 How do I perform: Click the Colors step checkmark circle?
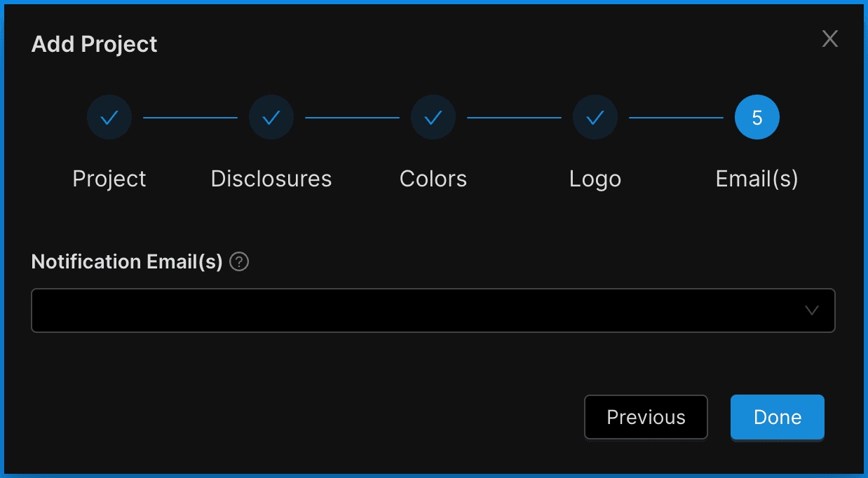point(433,118)
